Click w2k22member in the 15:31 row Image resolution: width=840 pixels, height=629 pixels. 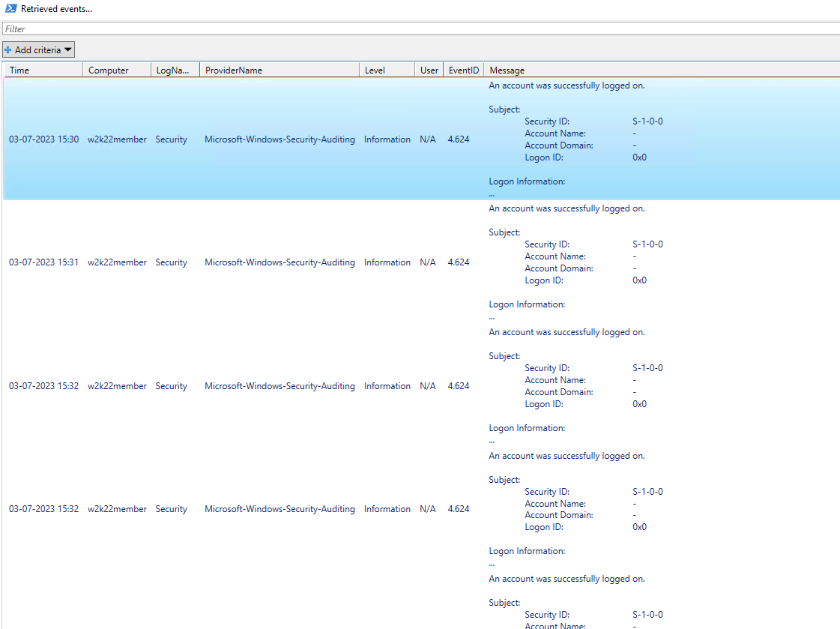tap(118, 262)
